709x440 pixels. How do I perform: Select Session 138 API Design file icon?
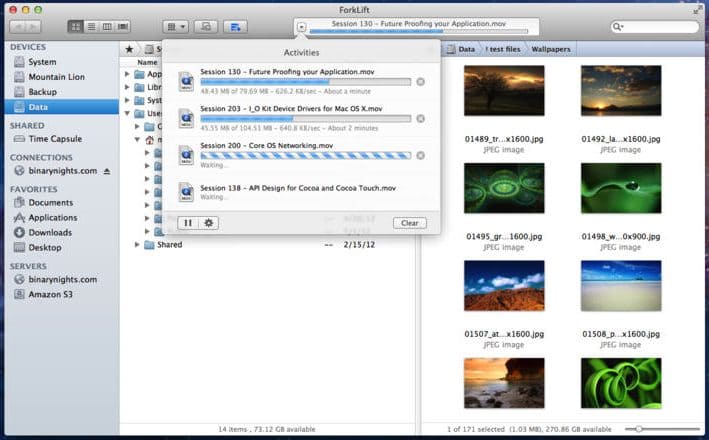click(186, 192)
